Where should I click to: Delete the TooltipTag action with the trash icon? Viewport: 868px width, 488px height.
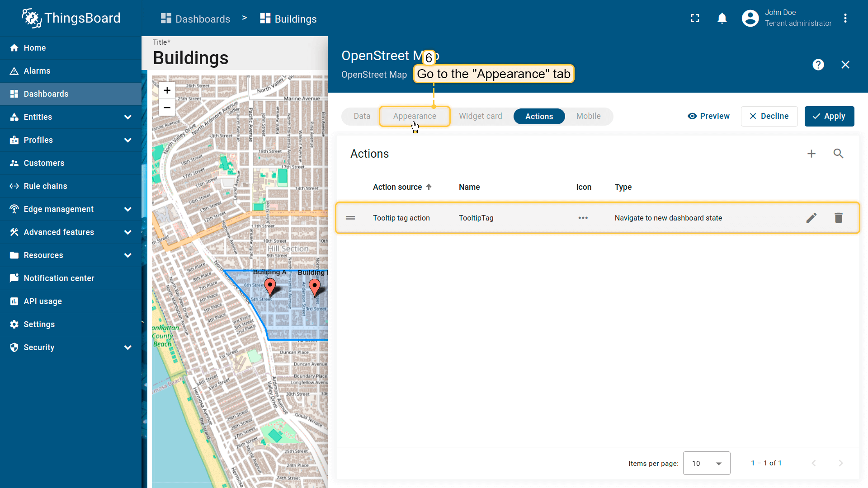839,218
